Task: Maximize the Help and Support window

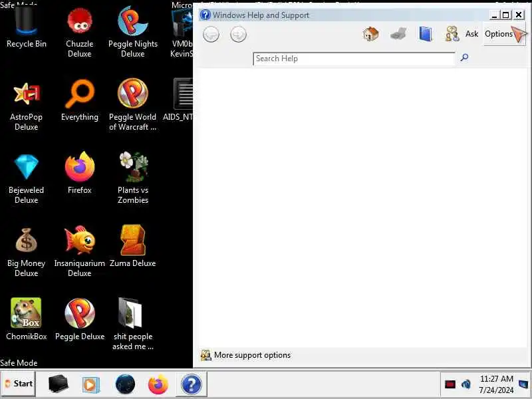Action: coord(506,15)
